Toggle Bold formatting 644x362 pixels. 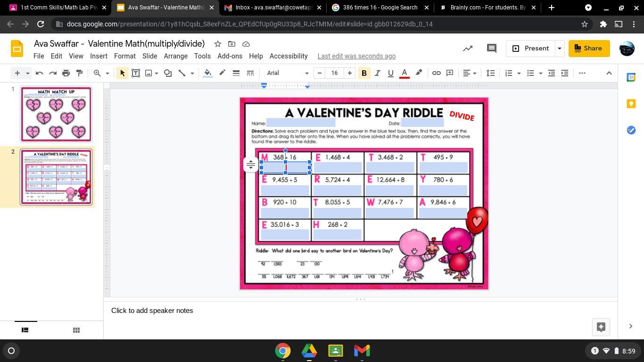coord(364,73)
